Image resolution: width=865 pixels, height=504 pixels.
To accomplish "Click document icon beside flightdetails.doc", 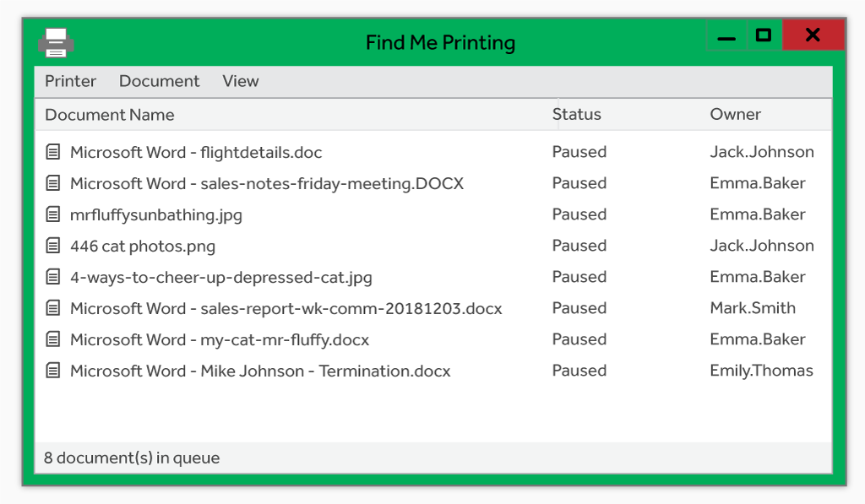I will pos(53,152).
